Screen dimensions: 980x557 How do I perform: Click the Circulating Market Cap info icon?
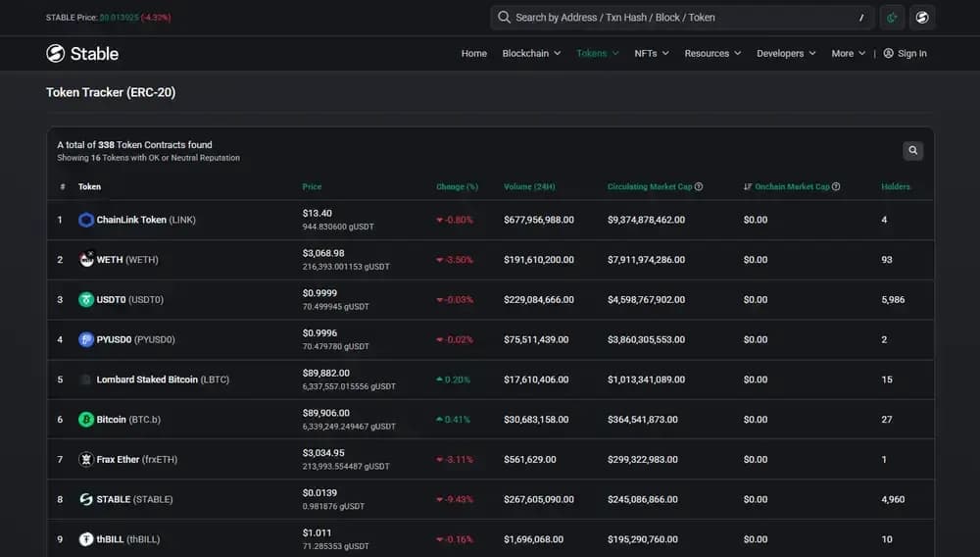click(x=699, y=186)
